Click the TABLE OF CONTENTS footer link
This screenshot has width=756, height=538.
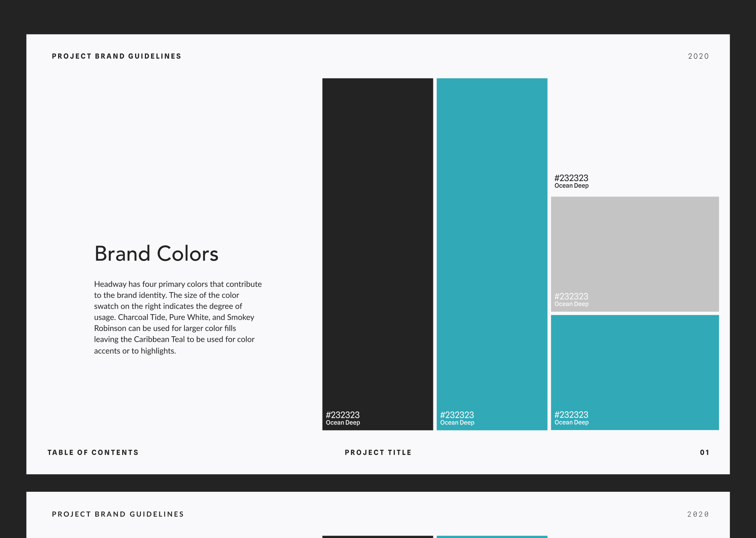[93, 453]
